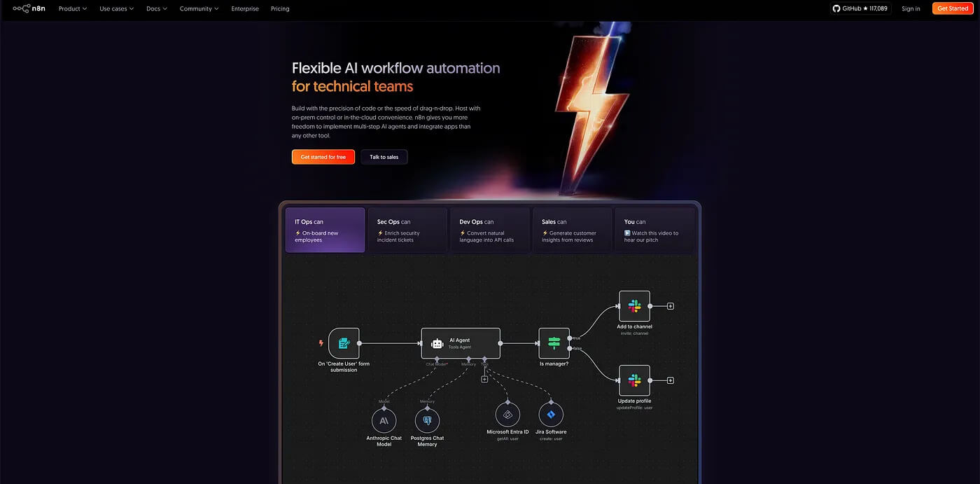Click 'Flexible AI workflow automation' heading
Image resolution: width=980 pixels, height=484 pixels.
[396, 68]
